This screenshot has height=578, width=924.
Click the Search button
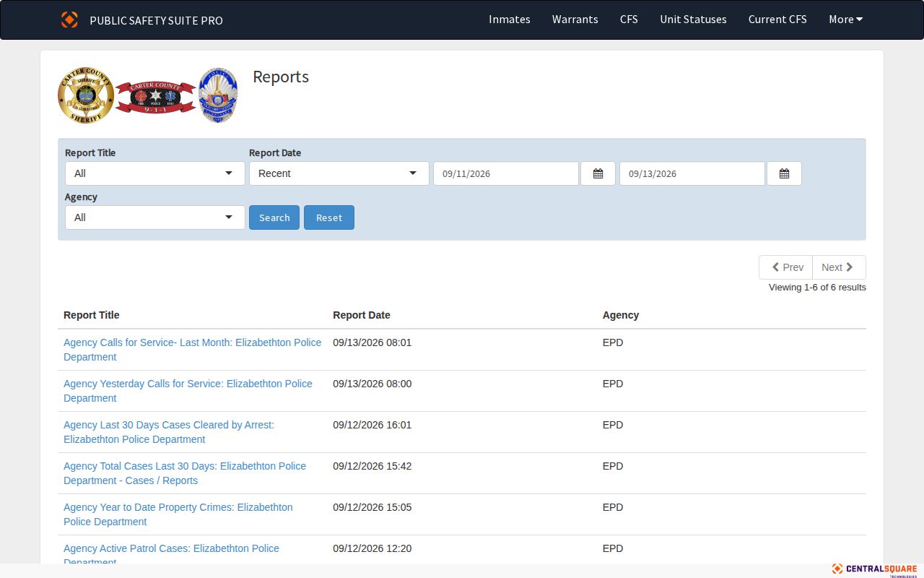pos(274,217)
